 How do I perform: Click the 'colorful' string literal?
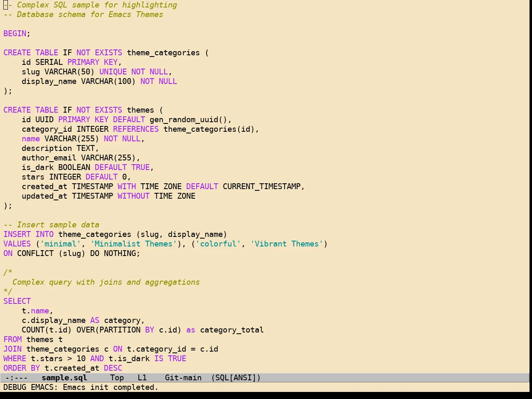pyautogui.click(x=218, y=244)
